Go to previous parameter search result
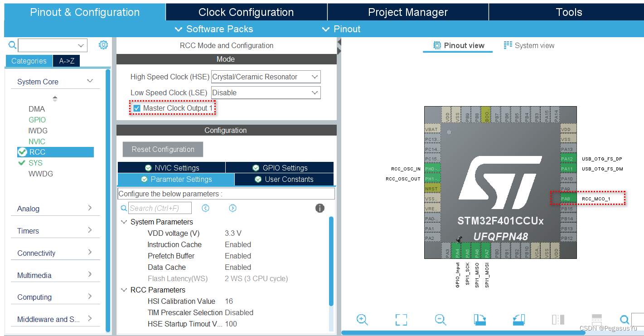Viewport: 644px width, 336px height. [205, 208]
